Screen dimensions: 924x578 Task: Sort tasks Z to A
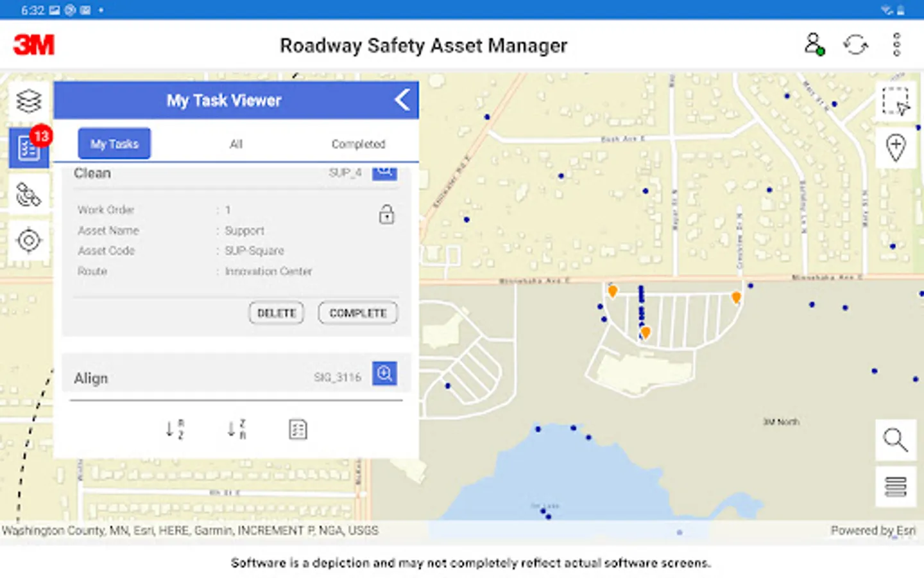point(237,429)
